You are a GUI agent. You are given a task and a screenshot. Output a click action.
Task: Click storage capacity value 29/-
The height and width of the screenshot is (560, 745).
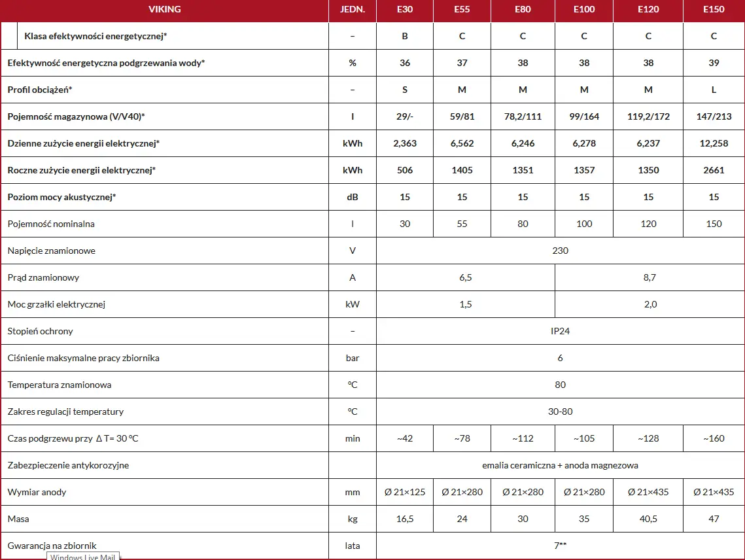(405, 116)
